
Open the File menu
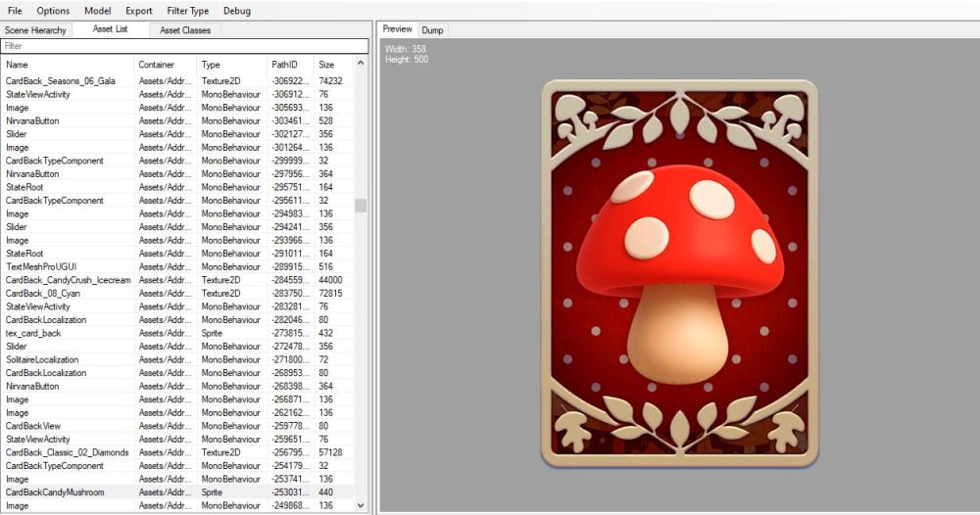pos(15,11)
